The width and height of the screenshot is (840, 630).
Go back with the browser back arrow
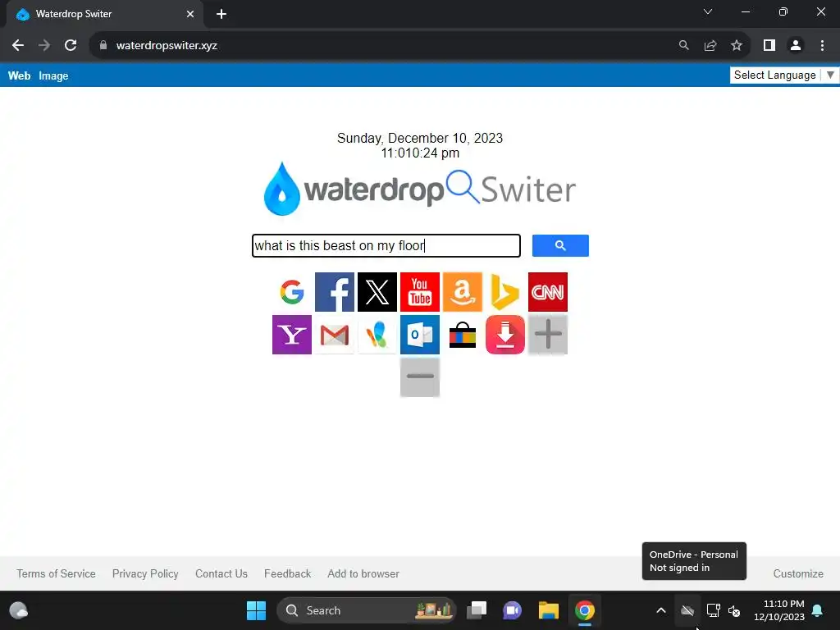pyautogui.click(x=18, y=46)
